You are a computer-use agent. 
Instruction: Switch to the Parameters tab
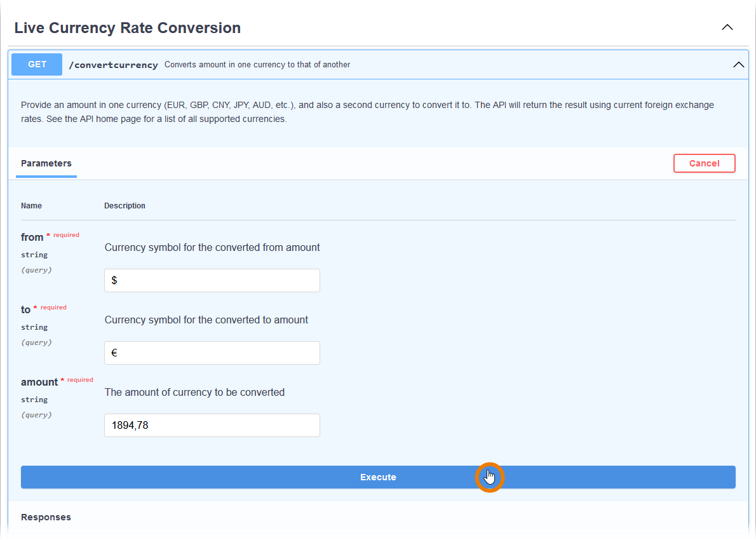coord(46,163)
